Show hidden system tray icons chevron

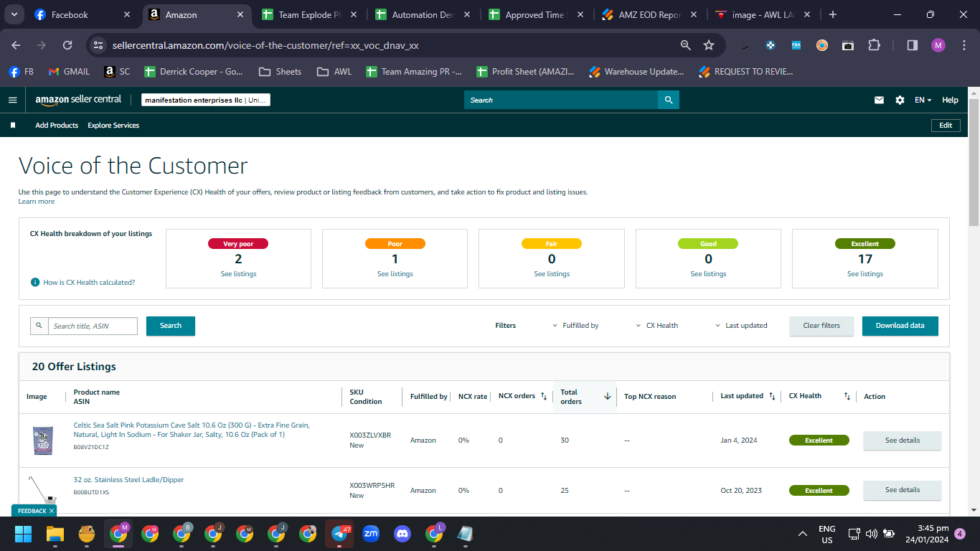803,534
